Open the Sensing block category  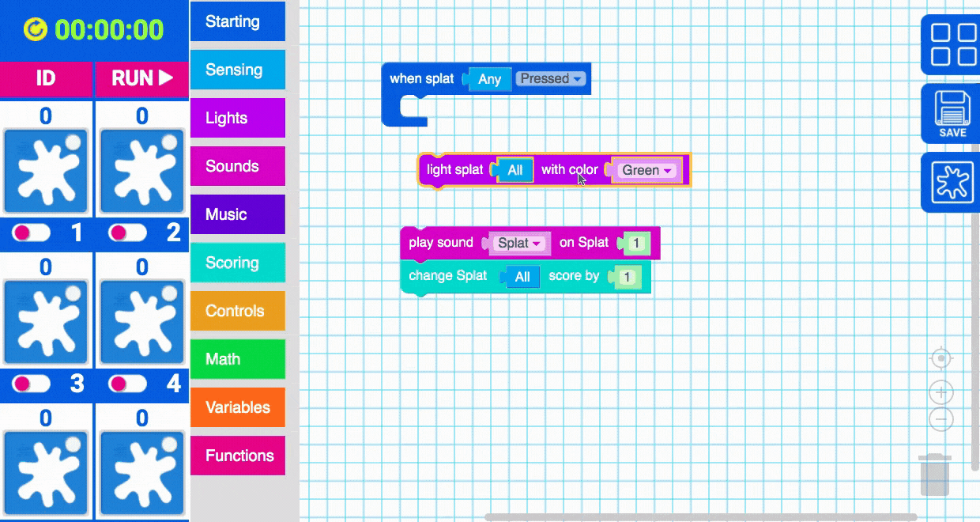pos(237,70)
